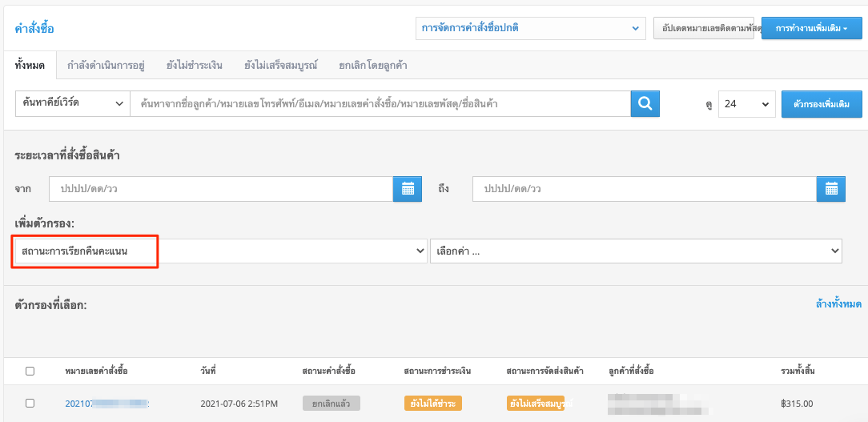The height and width of the screenshot is (422, 868).
Task: Open the สถานะการเรียกคืนคะแนน filter dropdown
Action: 221,251
